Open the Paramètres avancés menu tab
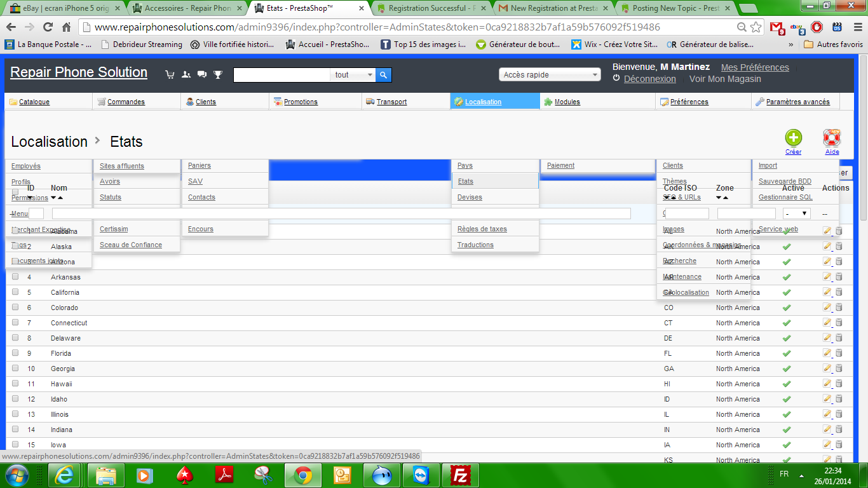The height and width of the screenshot is (488, 868). [x=795, y=102]
